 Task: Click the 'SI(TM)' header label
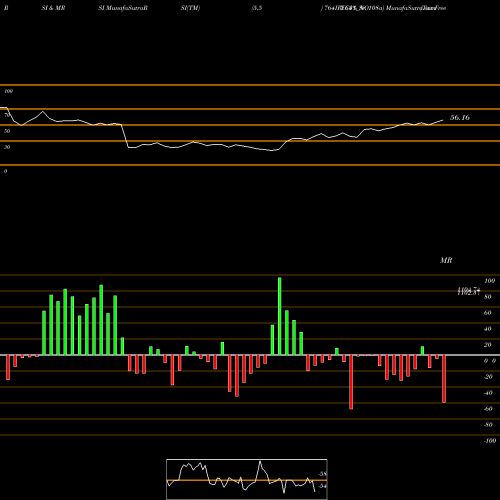[x=190, y=8]
